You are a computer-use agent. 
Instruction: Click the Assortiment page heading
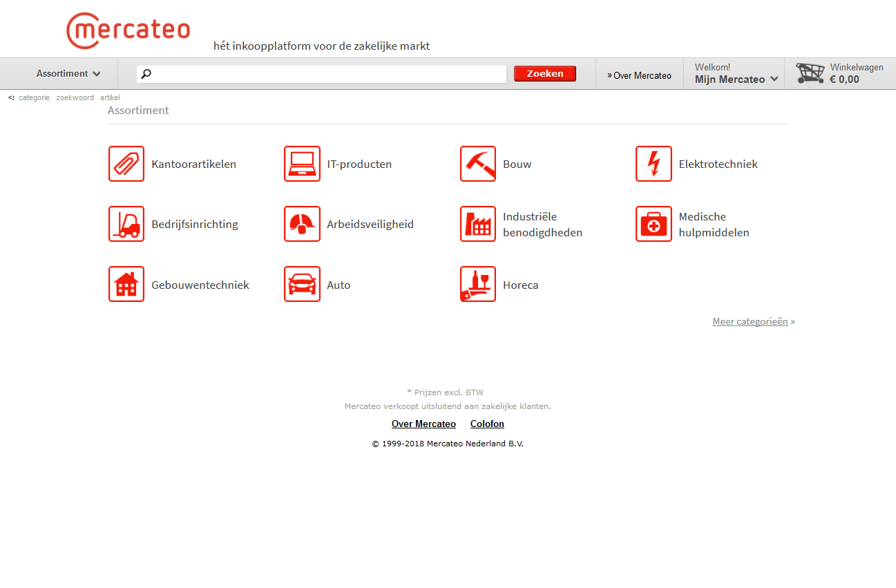(x=138, y=111)
